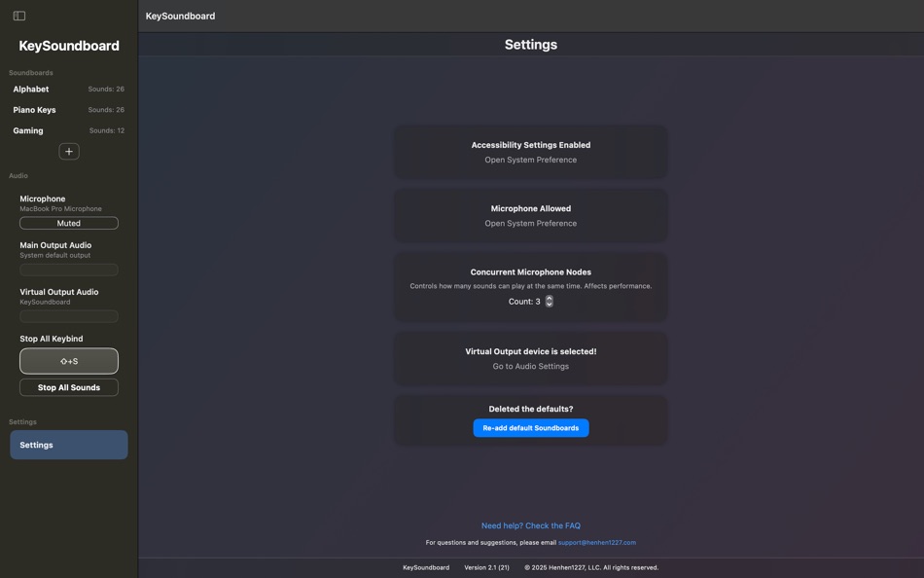Select Settings in the sidebar
Image resolution: width=924 pixels, height=578 pixels.
(69, 445)
